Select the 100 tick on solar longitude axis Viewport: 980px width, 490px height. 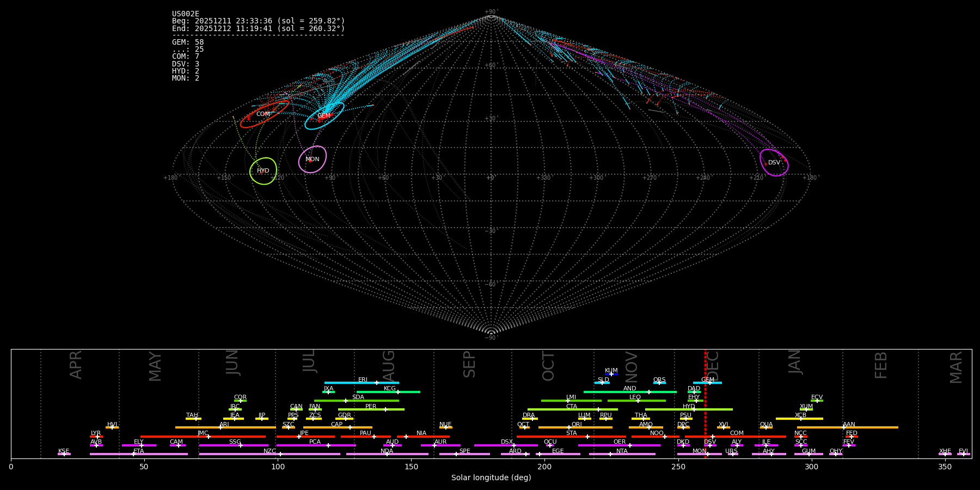tap(278, 467)
